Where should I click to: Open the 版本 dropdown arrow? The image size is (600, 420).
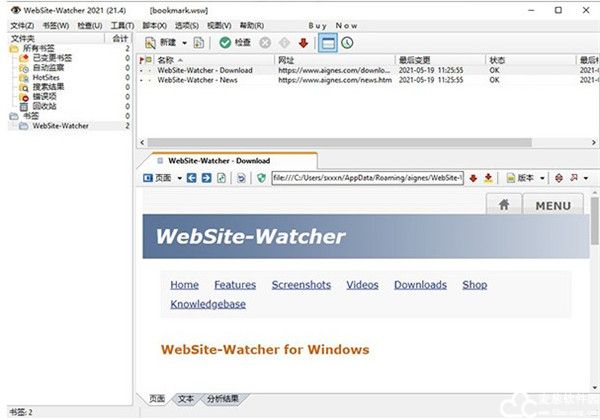542,178
